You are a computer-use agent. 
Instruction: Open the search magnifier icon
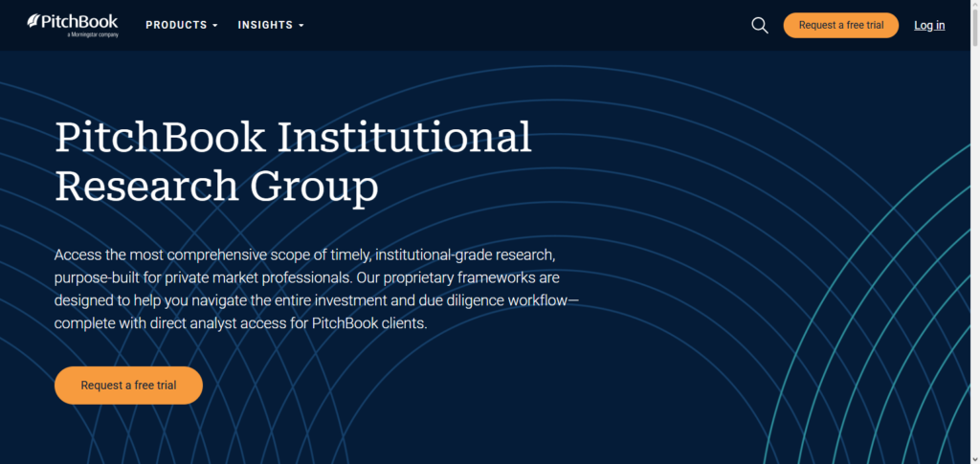pyautogui.click(x=759, y=25)
